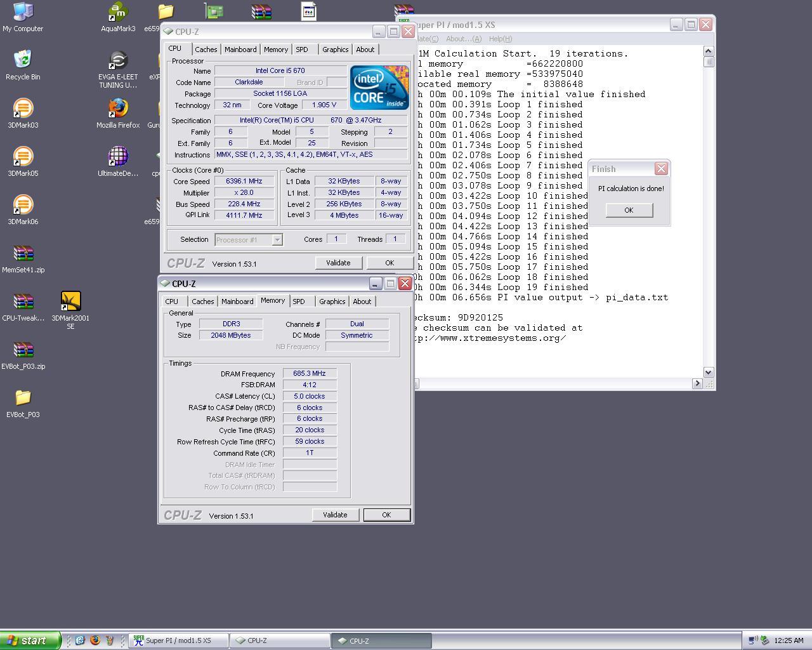The width and height of the screenshot is (812, 650).
Task: Click the DRAM Frequency value 685.3 MHz
Action: tap(310, 374)
